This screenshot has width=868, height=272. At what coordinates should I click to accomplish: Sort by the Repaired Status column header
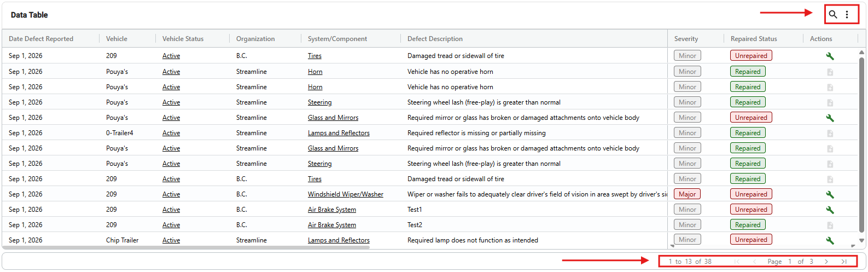tap(754, 39)
